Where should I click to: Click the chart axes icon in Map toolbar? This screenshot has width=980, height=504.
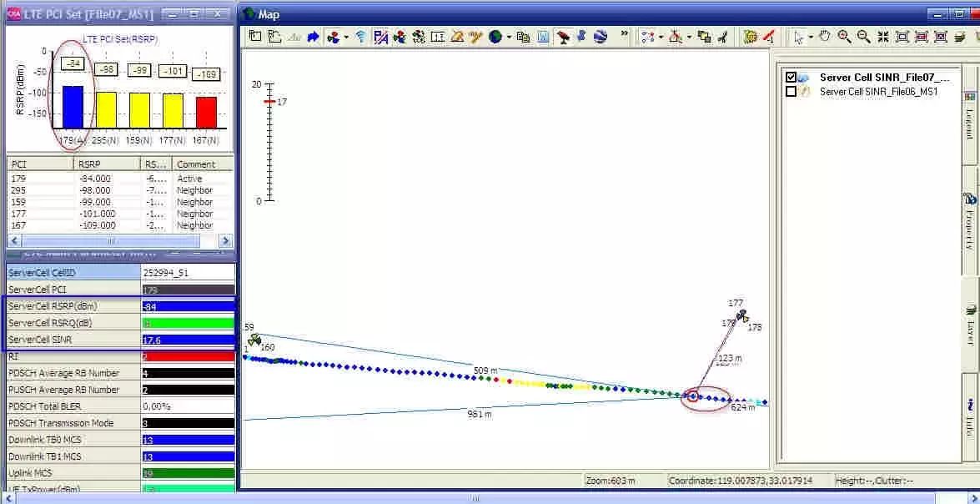click(x=274, y=36)
